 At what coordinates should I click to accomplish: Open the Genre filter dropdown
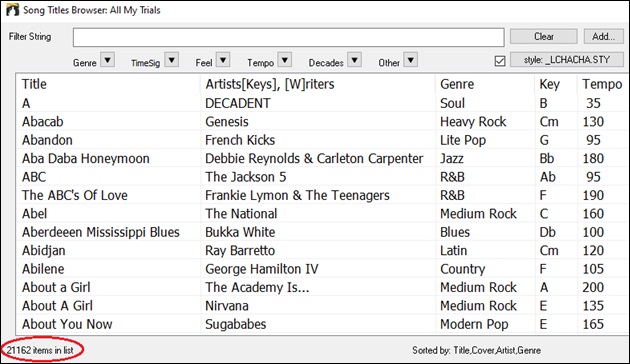tap(108, 60)
